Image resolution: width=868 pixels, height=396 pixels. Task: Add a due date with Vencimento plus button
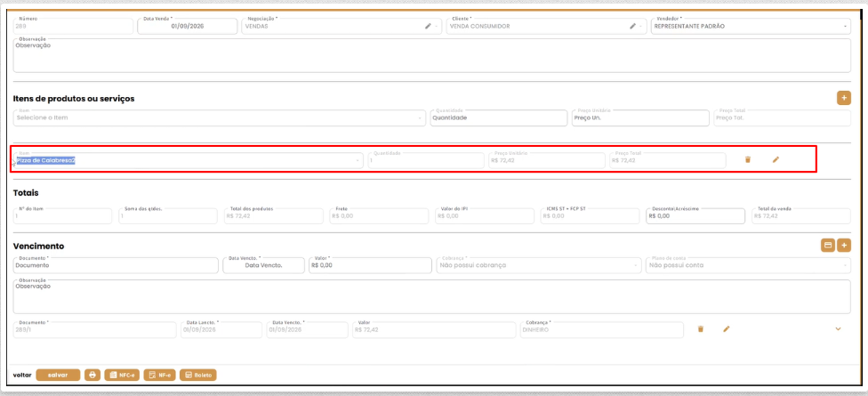point(844,246)
